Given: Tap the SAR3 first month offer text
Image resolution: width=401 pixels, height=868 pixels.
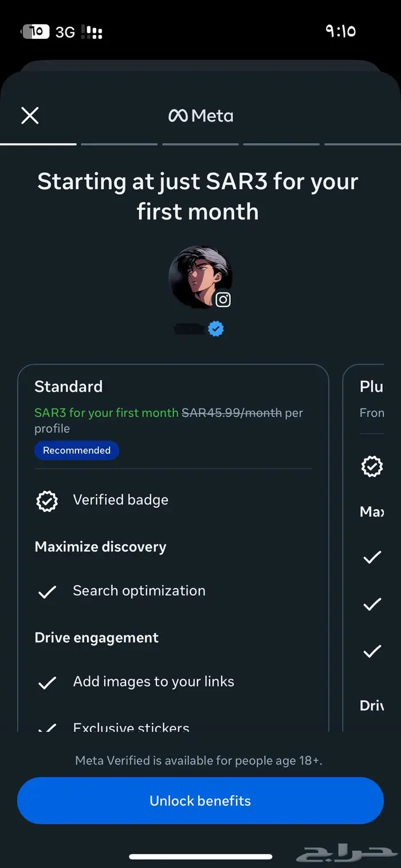Looking at the screenshot, I should coord(107,413).
